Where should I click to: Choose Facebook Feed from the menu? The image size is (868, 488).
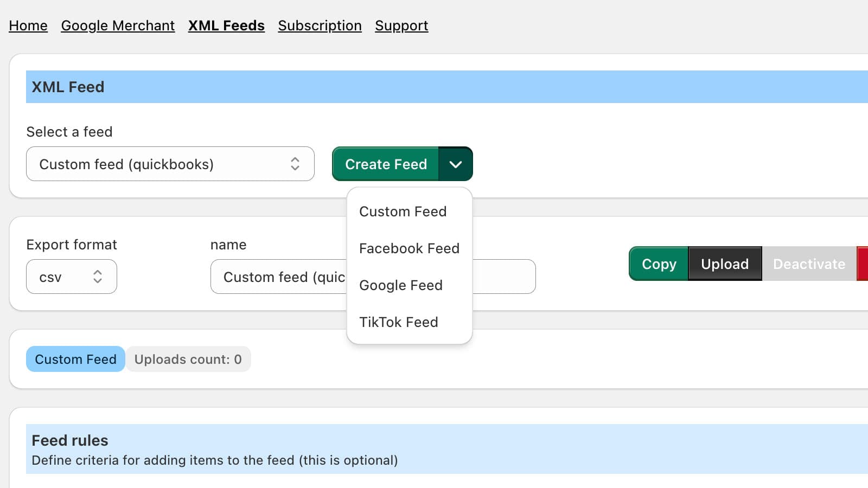tap(409, 248)
